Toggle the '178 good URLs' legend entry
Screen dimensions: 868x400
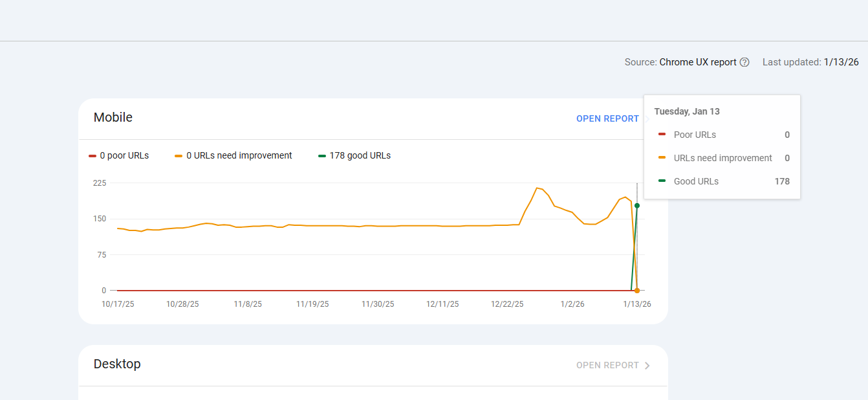pos(354,156)
